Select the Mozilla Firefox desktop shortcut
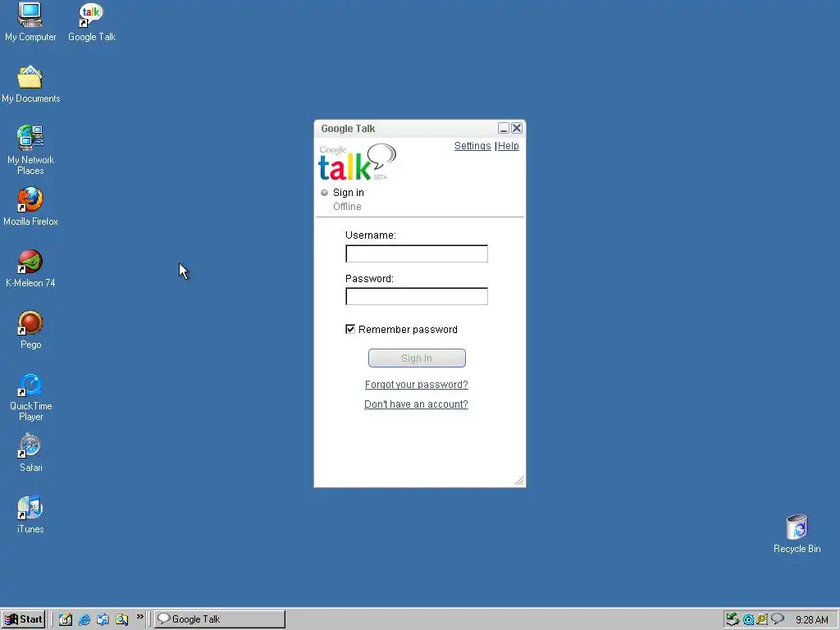Image resolution: width=840 pixels, height=630 pixels. coord(30,206)
